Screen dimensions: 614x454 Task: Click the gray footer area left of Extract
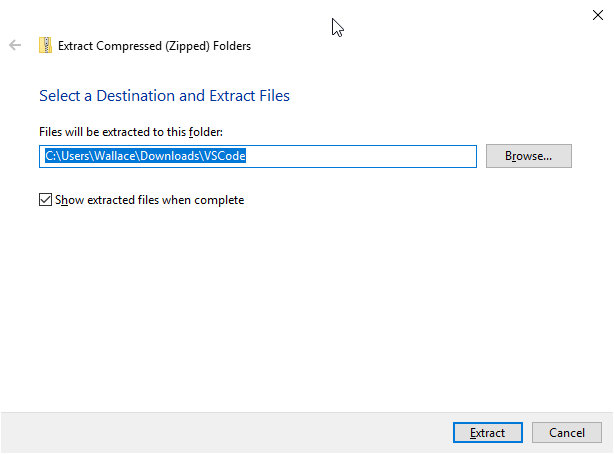coord(220,433)
